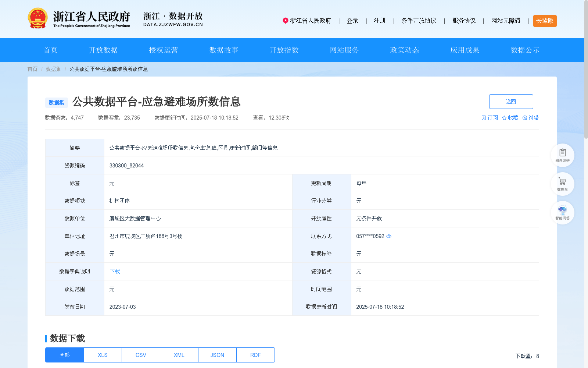Open the 开放数据 navigation menu
Image resolution: width=588 pixels, height=368 pixels.
point(104,50)
